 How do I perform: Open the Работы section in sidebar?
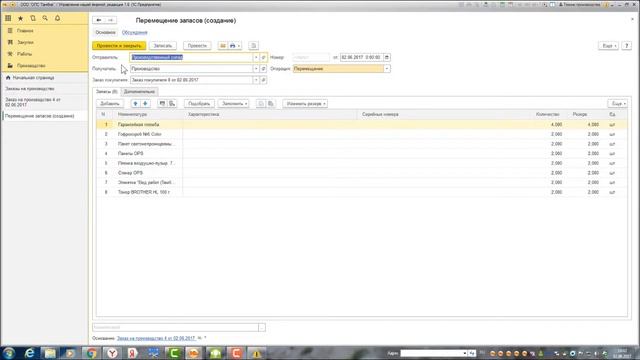[x=24, y=54]
